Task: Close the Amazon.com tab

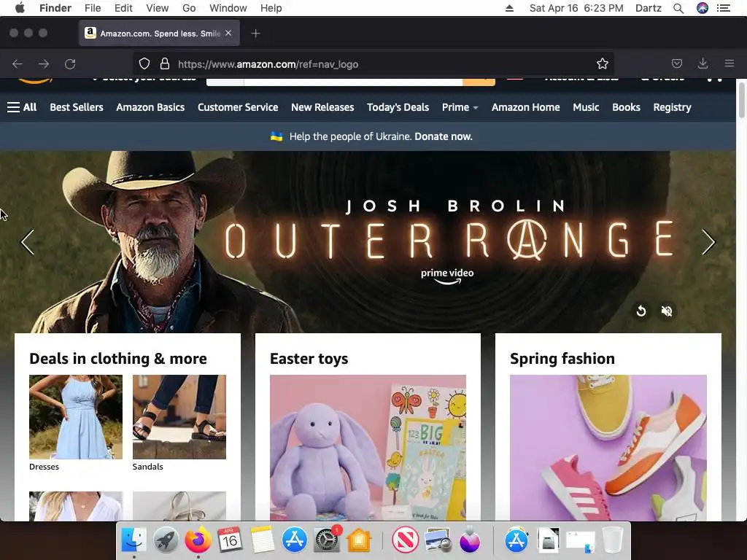Action: point(228,33)
